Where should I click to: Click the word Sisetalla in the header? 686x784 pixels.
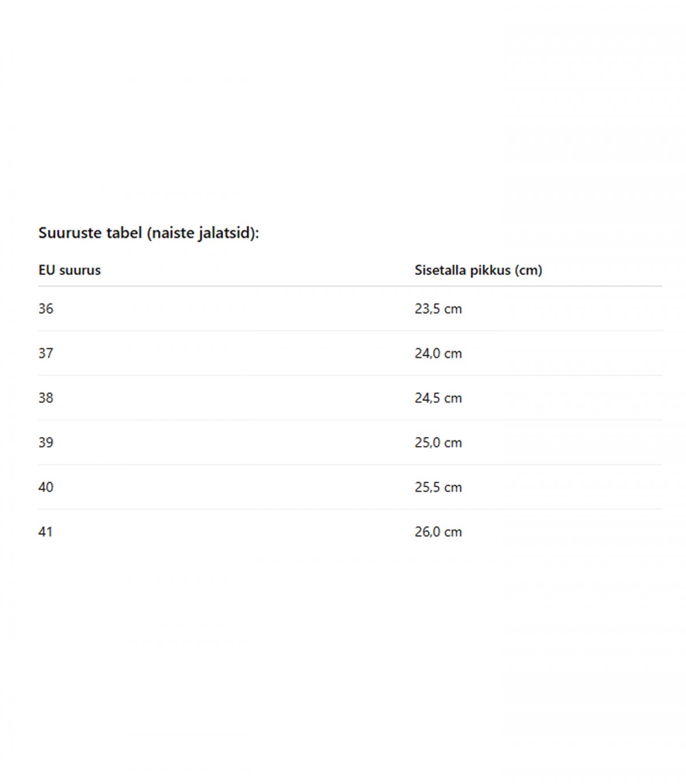pyautogui.click(x=441, y=270)
